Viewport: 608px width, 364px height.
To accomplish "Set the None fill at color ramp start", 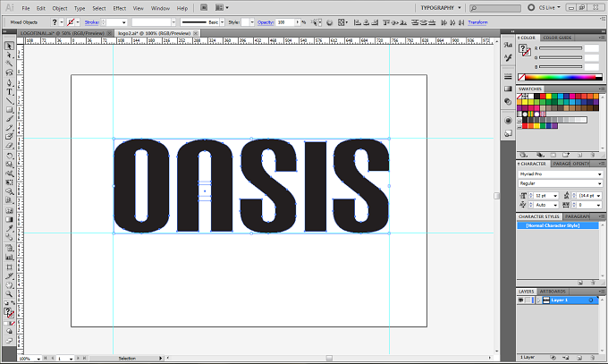I will (521, 77).
